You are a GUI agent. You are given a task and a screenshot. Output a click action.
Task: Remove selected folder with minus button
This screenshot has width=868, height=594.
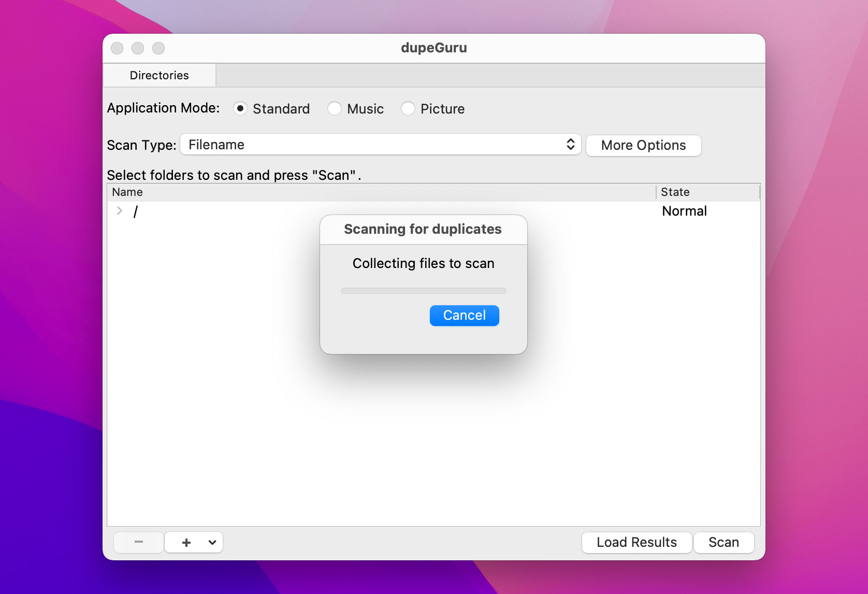pos(138,542)
